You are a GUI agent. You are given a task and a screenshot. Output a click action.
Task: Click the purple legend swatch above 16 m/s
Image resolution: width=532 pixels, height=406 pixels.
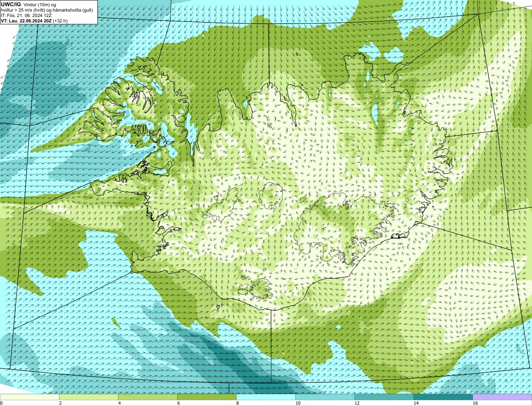click(502, 397)
